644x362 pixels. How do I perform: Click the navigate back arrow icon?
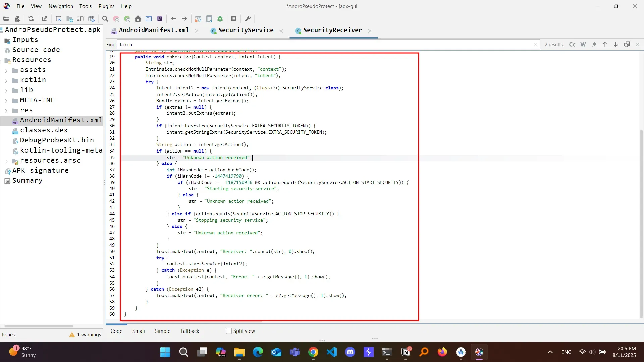click(173, 19)
